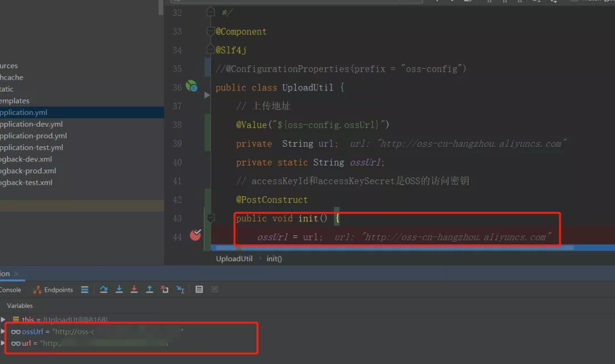Click the gutter arrow marker at line 37
Screen dimensions: 615x364
point(207,95)
